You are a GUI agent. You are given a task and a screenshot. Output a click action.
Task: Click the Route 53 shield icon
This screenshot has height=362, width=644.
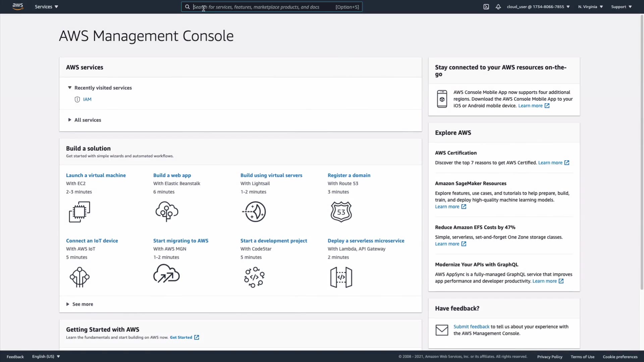tap(341, 212)
